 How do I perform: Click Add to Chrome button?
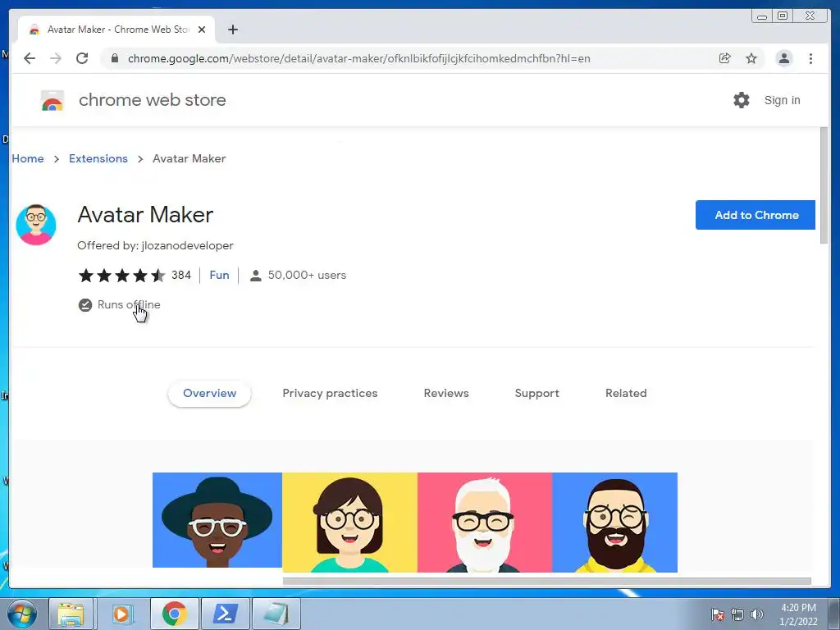click(756, 215)
